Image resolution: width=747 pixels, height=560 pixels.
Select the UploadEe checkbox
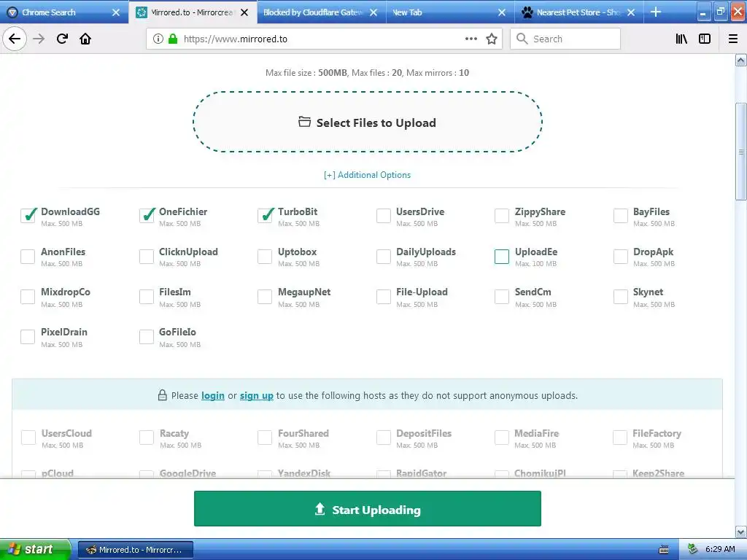point(502,256)
